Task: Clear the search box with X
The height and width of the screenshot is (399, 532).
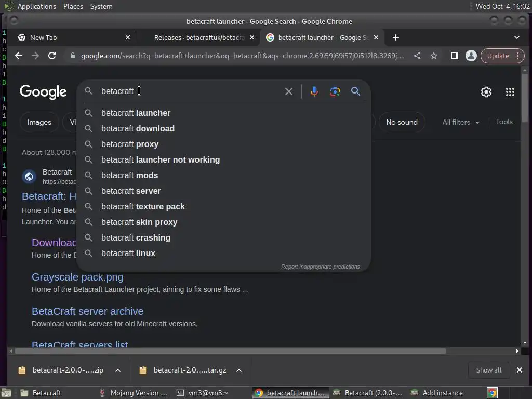Action: (289, 91)
